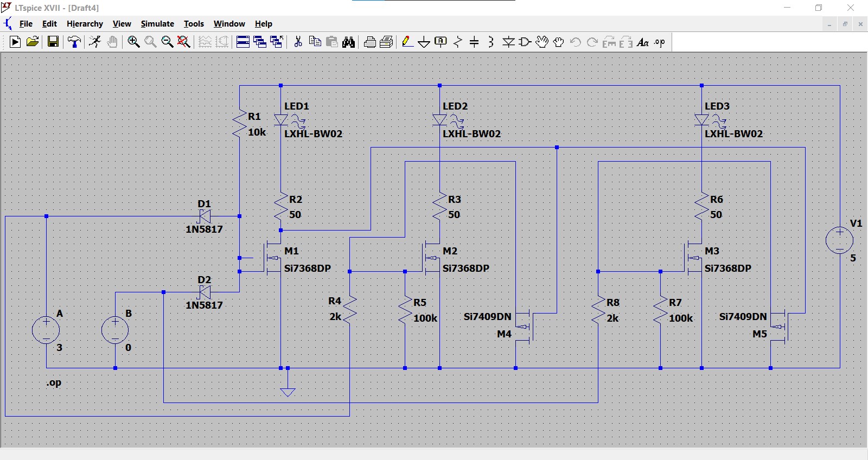Click the Undo arrow icon
Image resolution: width=868 pixels, height=460 pixels.
(576, 42)
